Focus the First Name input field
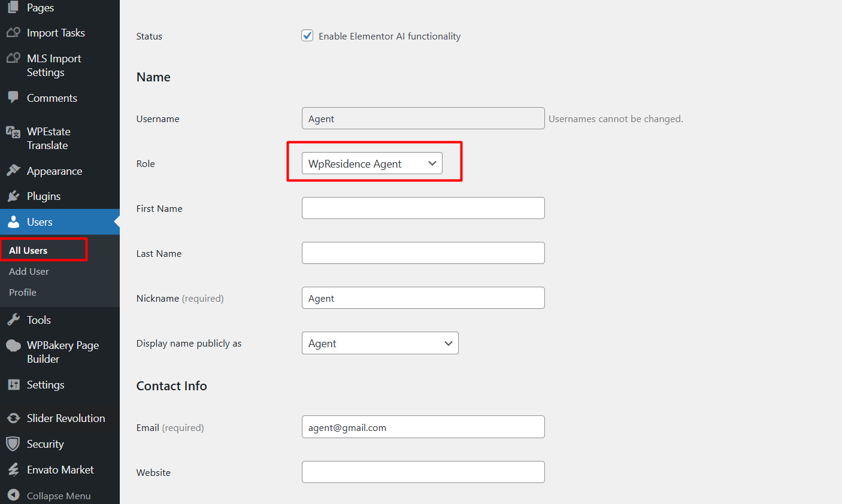Screen dimensions: 842x504 pyautogui.click(x=423, y=208)
